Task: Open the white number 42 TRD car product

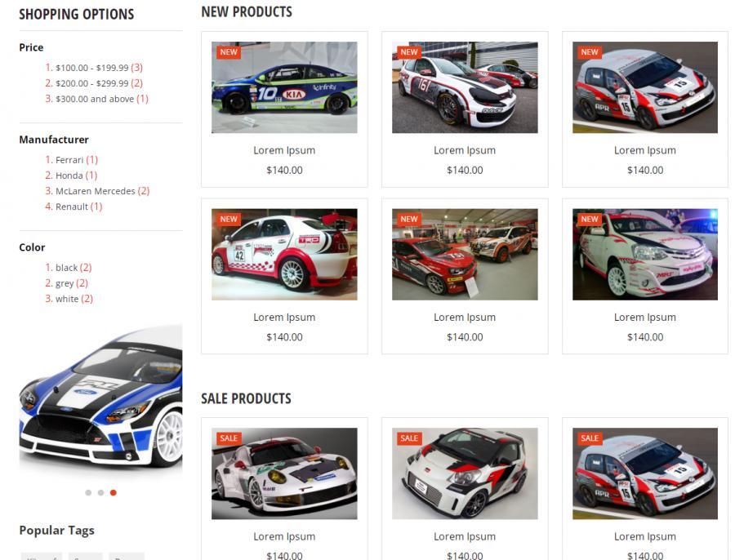Action: tap(284, 255)
